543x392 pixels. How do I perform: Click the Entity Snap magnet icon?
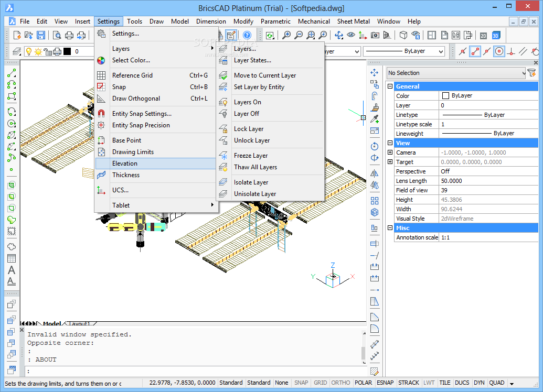[101, 114]
